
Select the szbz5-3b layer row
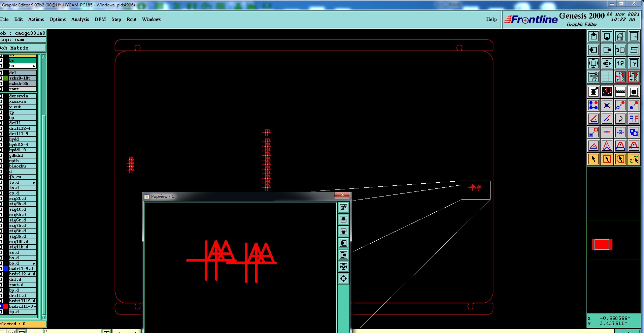22,84
